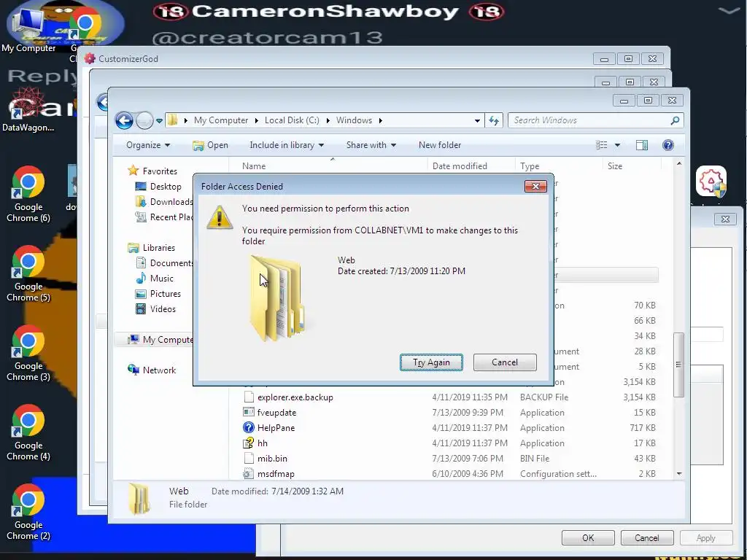Viewport: 747px width, 560px height.
Task: Select the explorer.exe.backup file
Action: click(x=295, y=397)
